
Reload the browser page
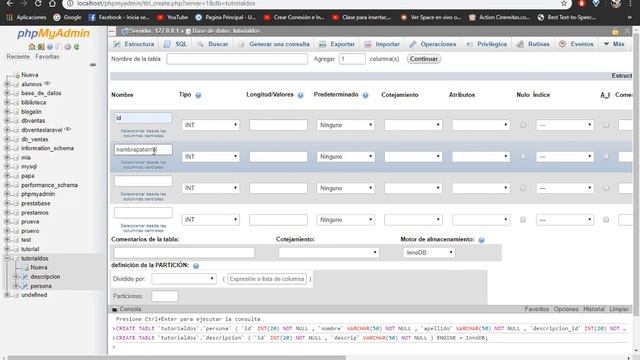pyautogui.click(x=38, y=3)
